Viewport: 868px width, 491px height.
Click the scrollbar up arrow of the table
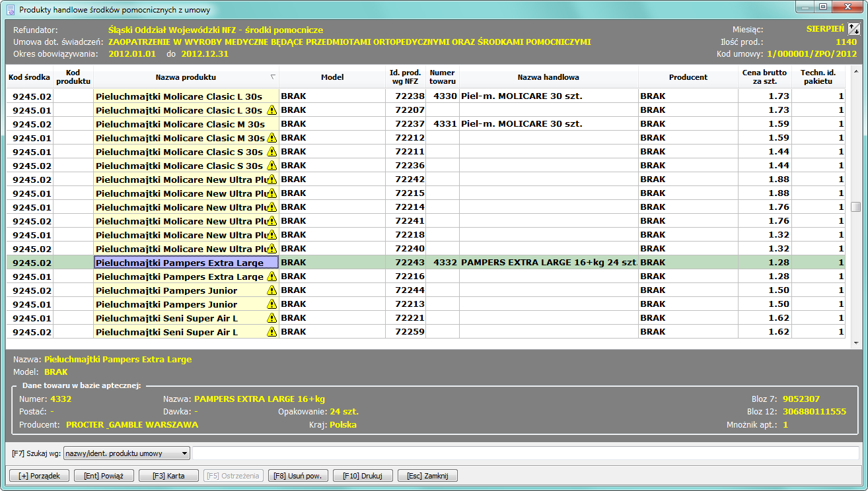[856, 71]
